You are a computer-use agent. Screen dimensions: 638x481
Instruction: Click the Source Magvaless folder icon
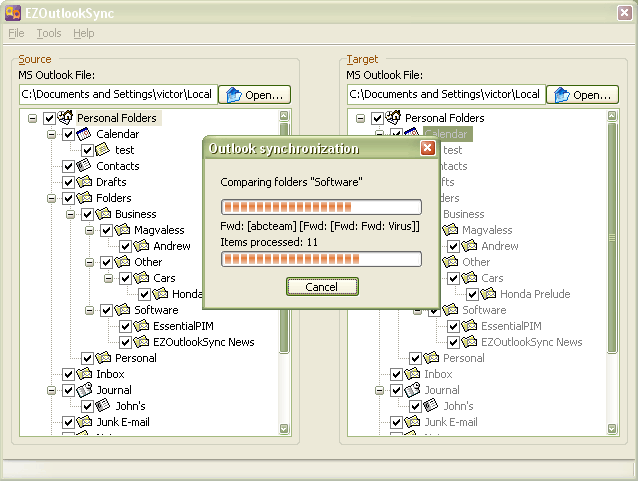click(x=122, y=230)
